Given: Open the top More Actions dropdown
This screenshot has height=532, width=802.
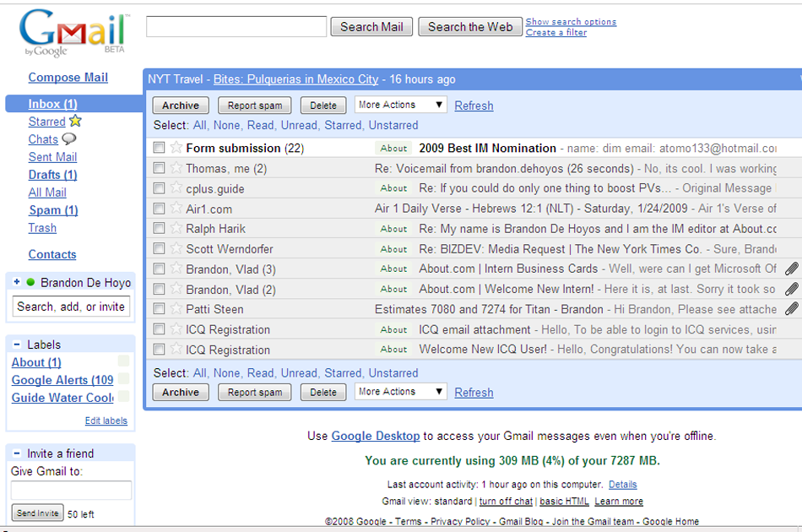Looking at the screenshot, I should point(400,105).
